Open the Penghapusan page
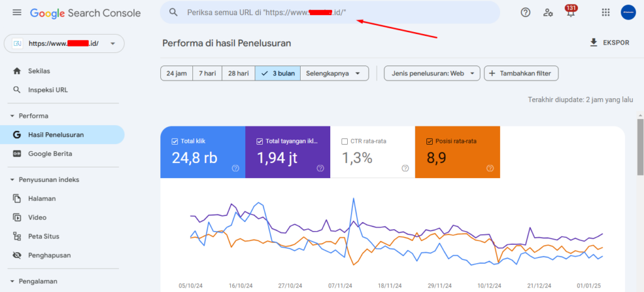The width and height of the screenshot is (644, 292). click(62, 255)
